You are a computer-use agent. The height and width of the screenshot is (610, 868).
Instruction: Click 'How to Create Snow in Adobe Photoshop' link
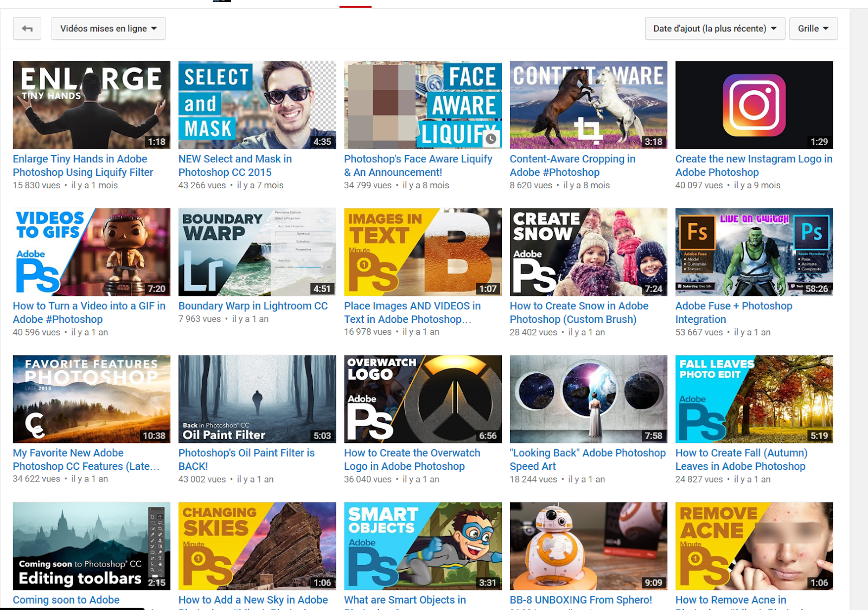[x=579, y=313]
